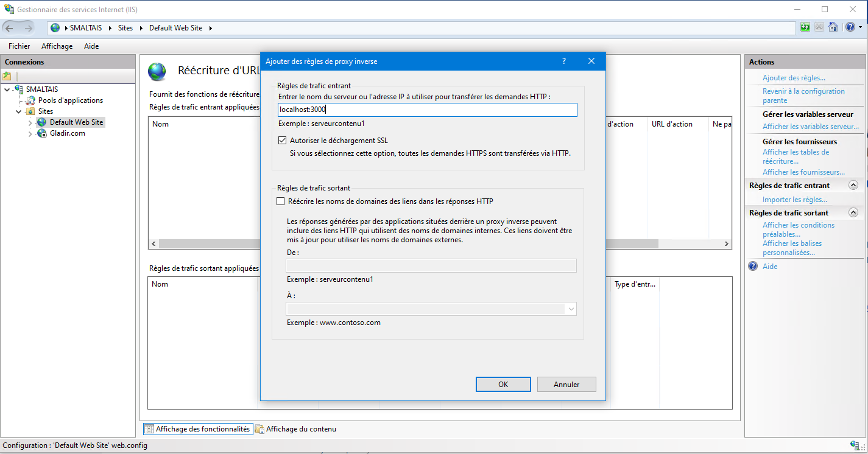Viewport: 868px width, 454px height.
Task: Switch to Affichage des fonctionnalités tab
Action: (x=197, y=429)
